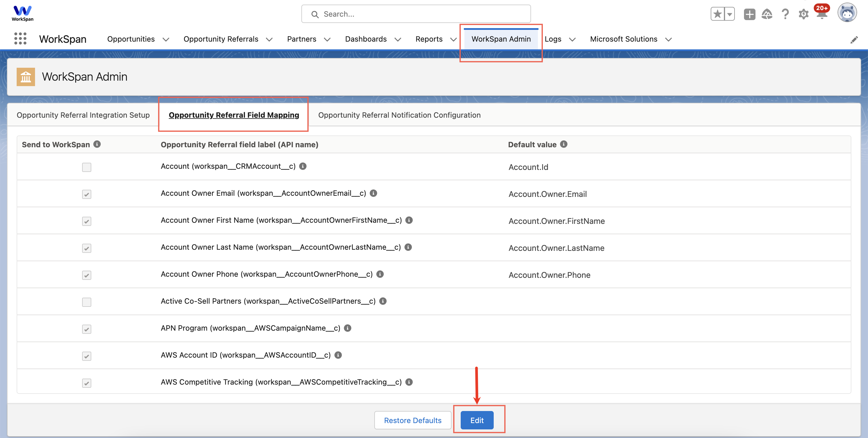Open the user profile avatar

[x=847, y=13]
